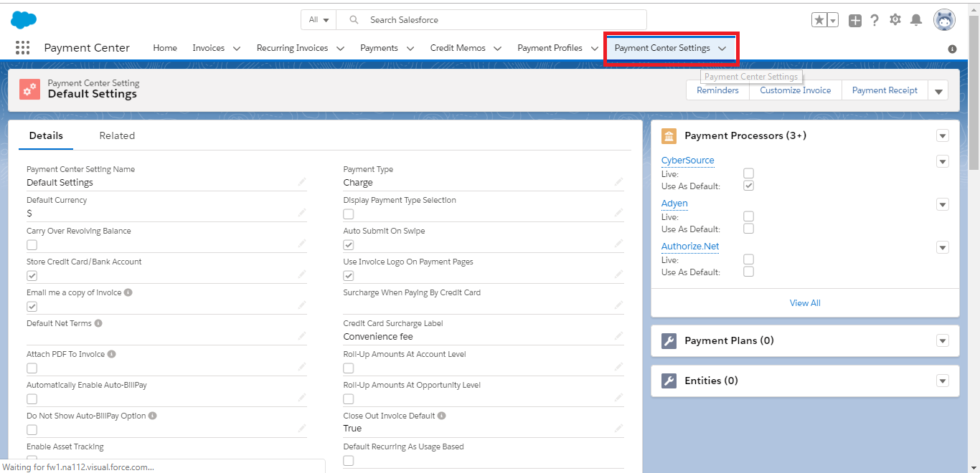Toggle Carry Over Revolving Balance checkbox

32,245
